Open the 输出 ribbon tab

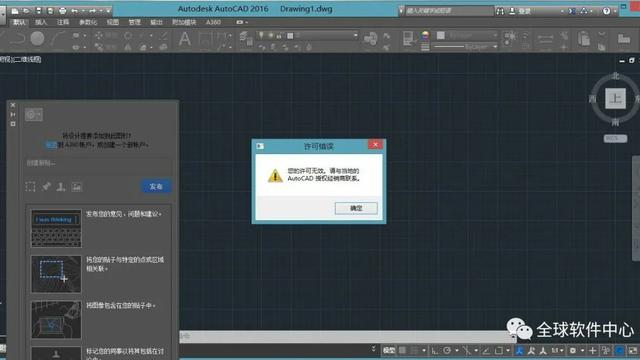pyautogui.click(x=156, y=22)
